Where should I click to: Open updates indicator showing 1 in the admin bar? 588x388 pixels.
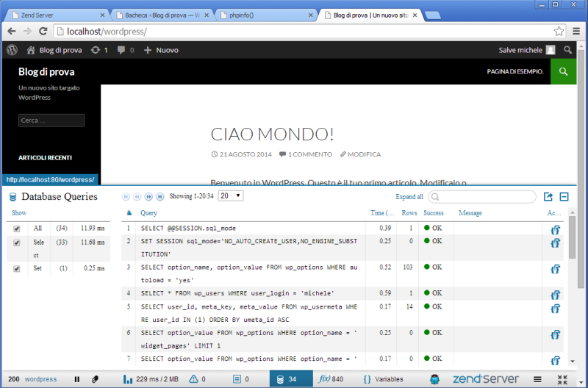point(99,50)
